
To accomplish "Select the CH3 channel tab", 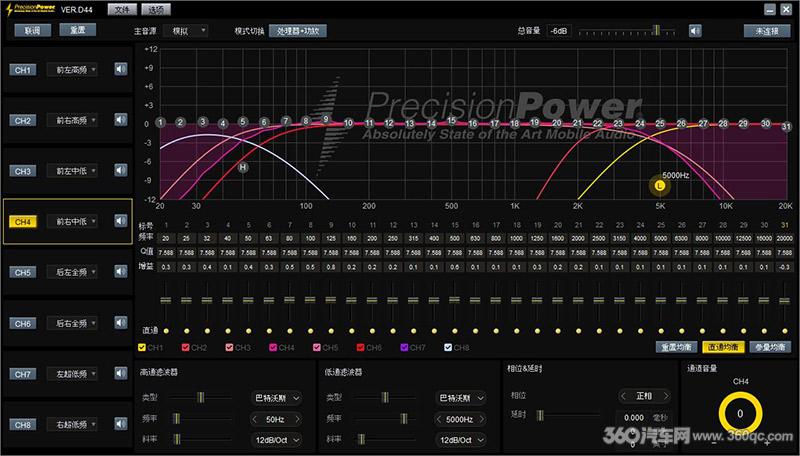I will coord(22,171).
